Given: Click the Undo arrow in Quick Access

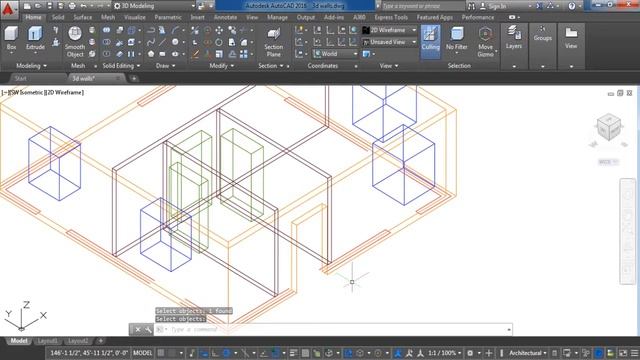Looking at the screenshot, I should click(x=84, y=6).
